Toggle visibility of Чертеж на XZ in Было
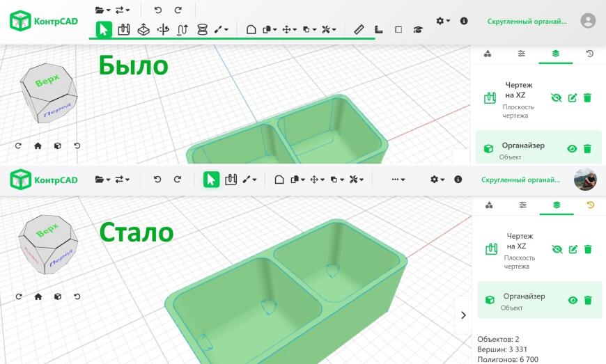This screenshot has height=364, width=606. [556, 98]
